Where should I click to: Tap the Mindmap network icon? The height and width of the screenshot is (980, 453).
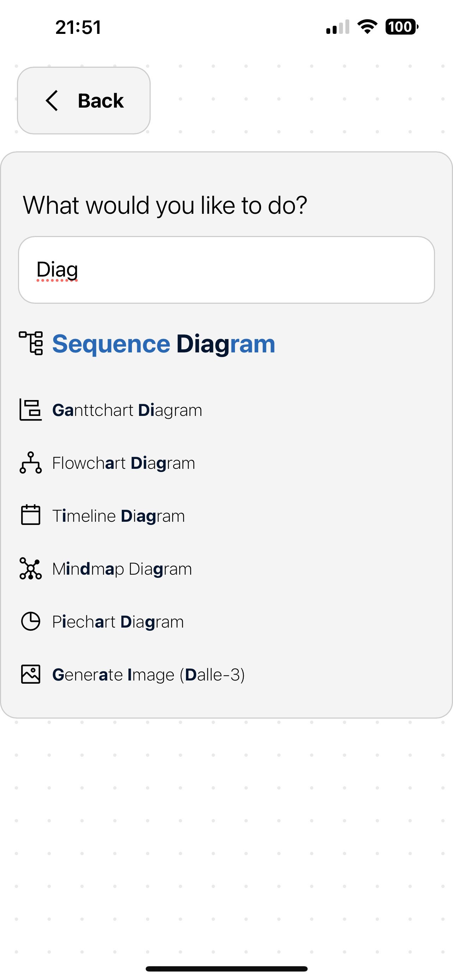(x=30, y=568)
